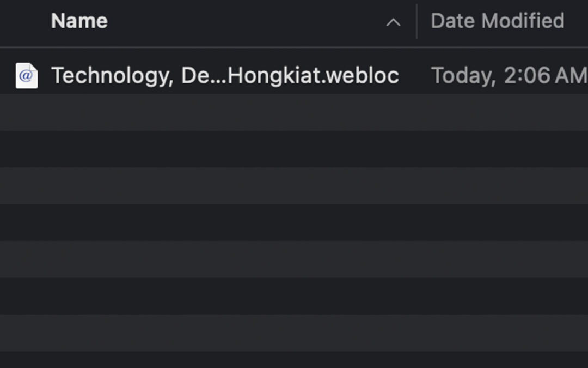The image size is (588, 368).
Task: Click the sort direction chevron arrow
Action: (393, 22)
